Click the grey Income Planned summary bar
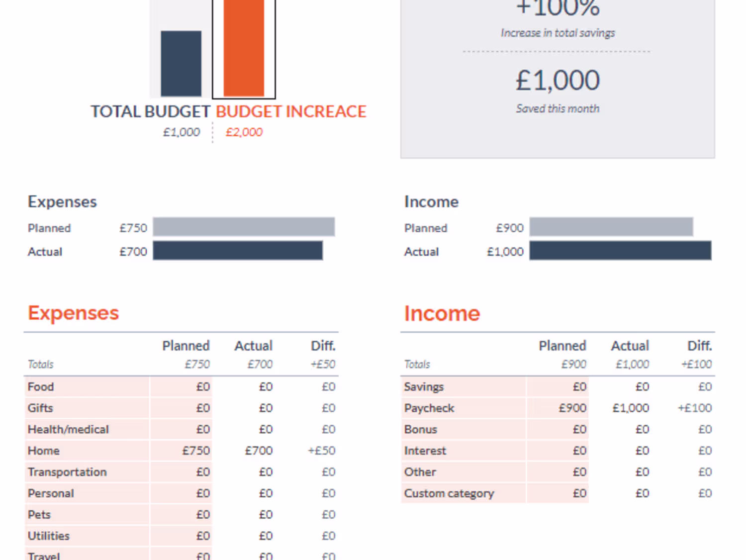Screen dimensions: 746x560 (611, 227)
